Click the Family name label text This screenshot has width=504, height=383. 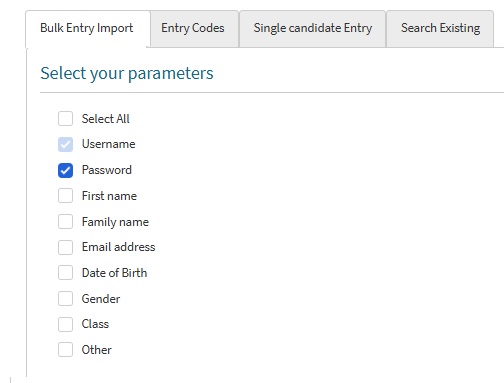pos(115,222)
